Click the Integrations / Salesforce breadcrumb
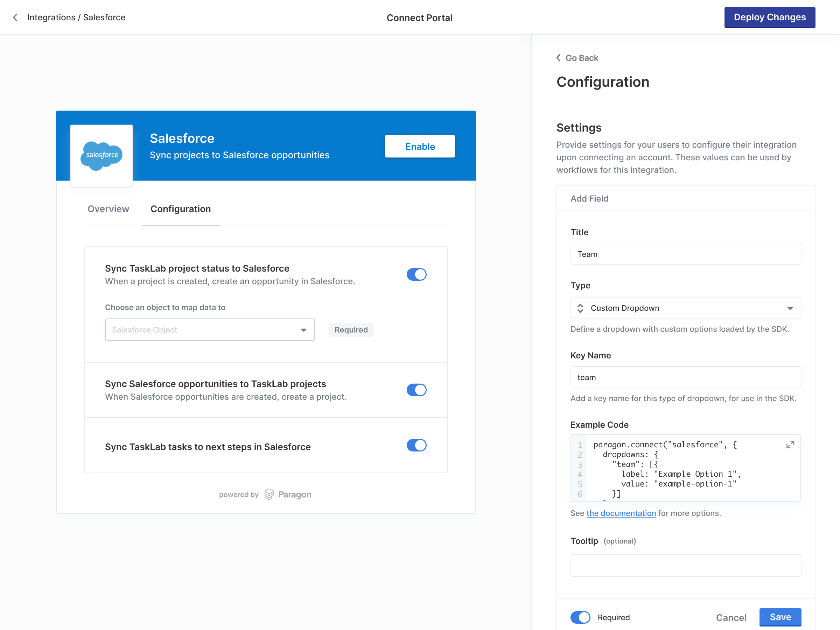Image resolution: width=840 pixels, height=630 pixels. click(x=76, y=17)
